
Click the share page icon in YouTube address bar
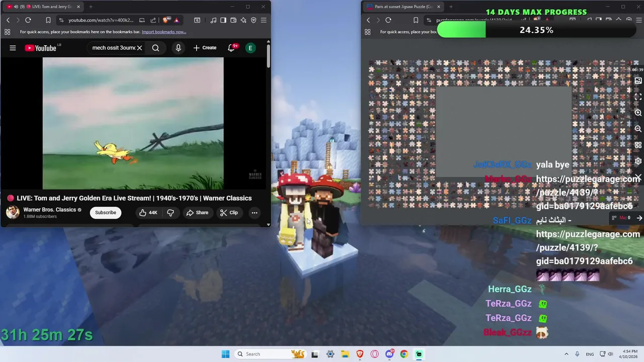coord(153,20)
